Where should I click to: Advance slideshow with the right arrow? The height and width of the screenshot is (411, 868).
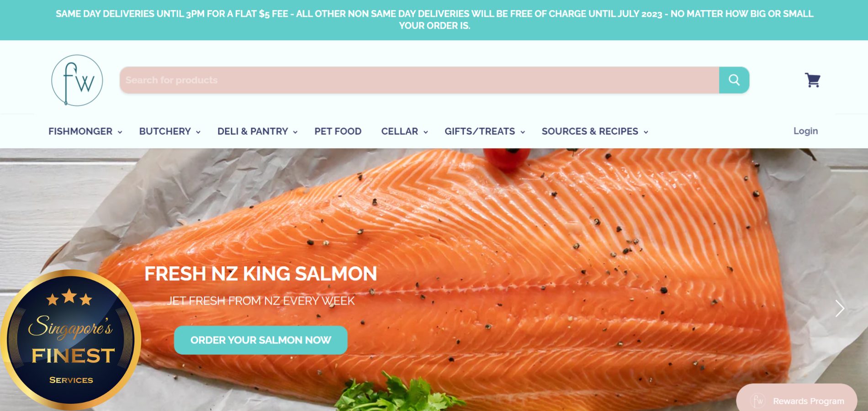[840, 309]
